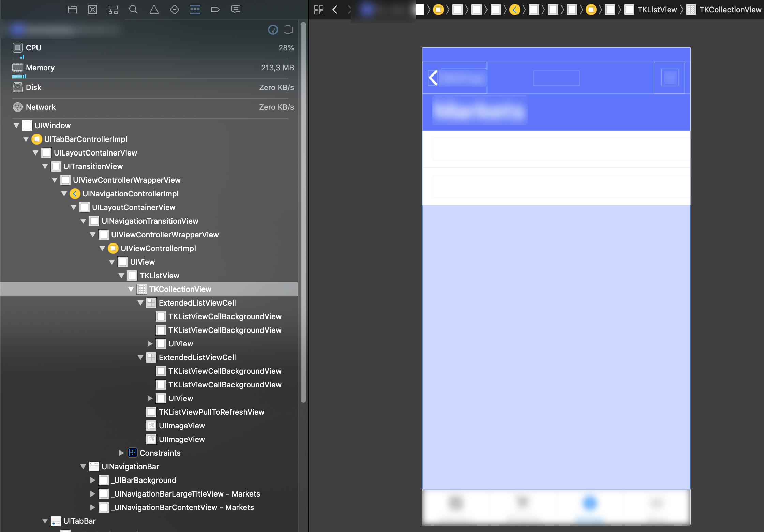Viewport: 764px width, 532px height.
Task: Open the Project navigator folder icon
Action: tap(72, 10)
